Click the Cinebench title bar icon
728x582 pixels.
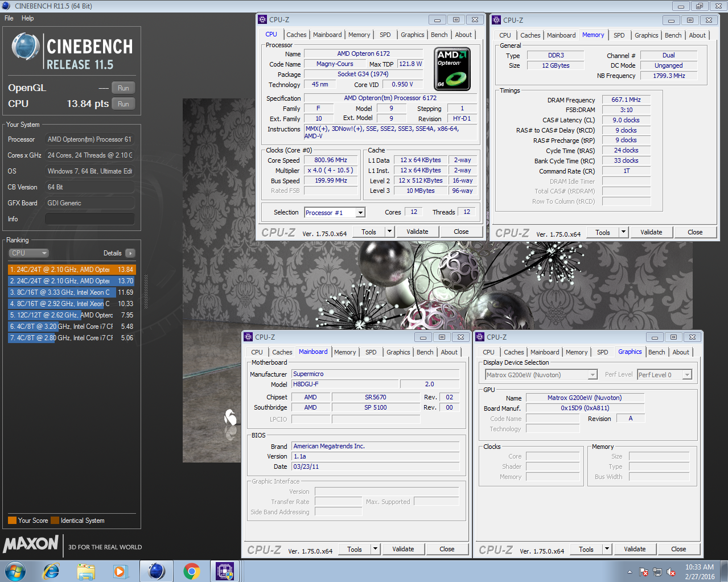6,6
